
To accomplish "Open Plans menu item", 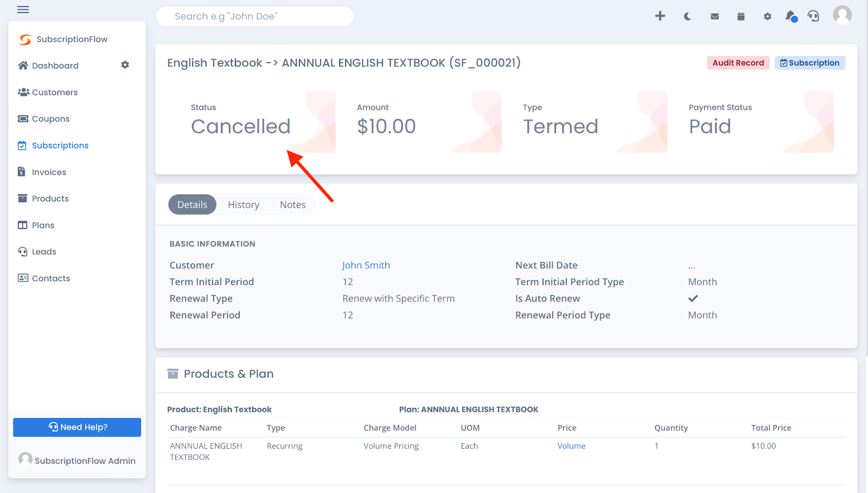I will pos(43,225).
